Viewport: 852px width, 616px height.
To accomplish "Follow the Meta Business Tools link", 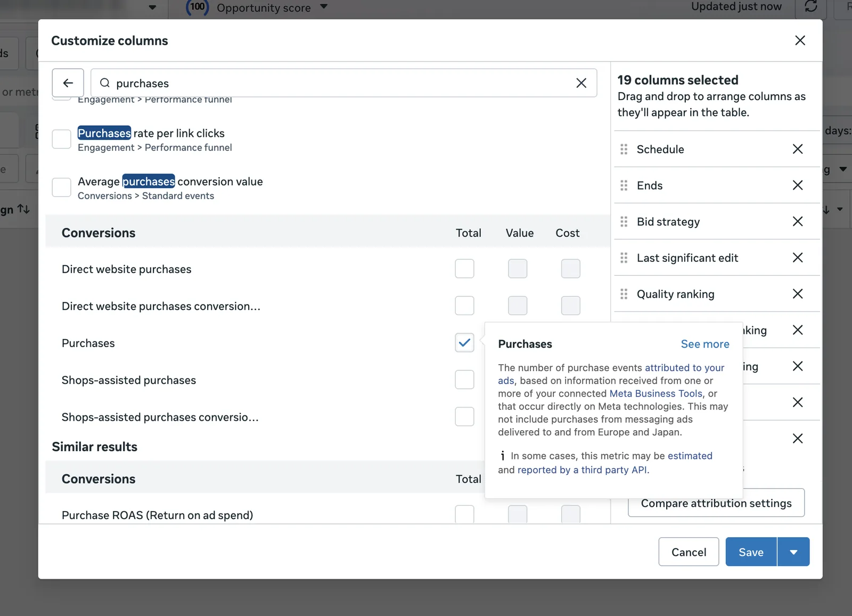I will [x=656, y=393].
